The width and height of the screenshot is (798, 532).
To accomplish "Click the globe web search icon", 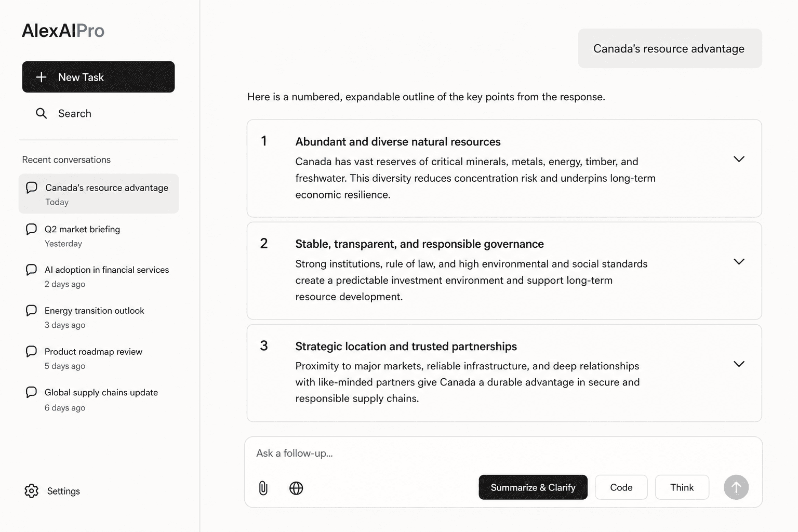I will click(296, 488).
